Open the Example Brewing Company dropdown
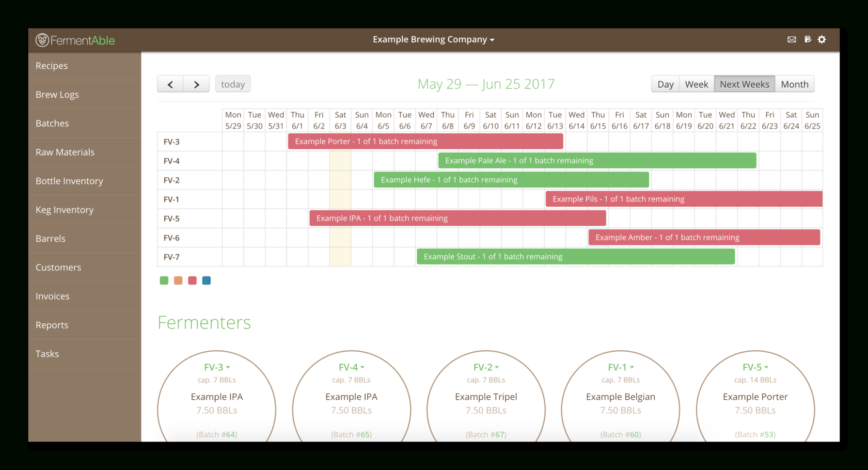The image size is (868, 470). pos(433,39)
